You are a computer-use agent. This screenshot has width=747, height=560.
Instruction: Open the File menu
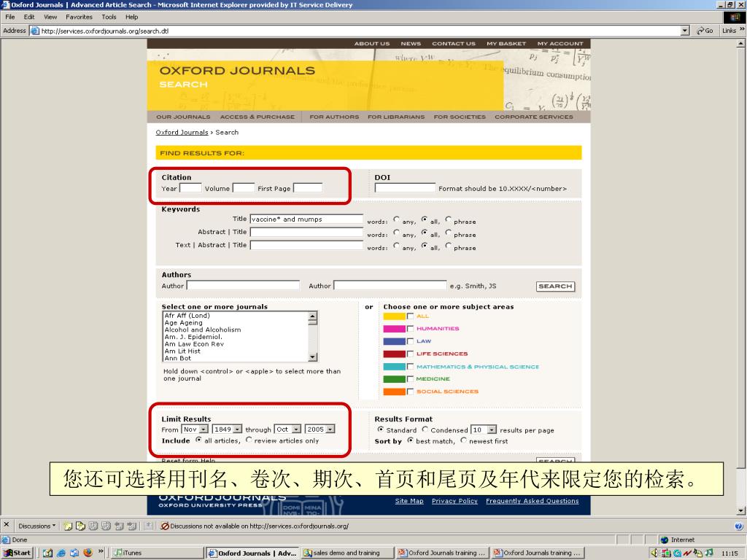tap(10, 17)
